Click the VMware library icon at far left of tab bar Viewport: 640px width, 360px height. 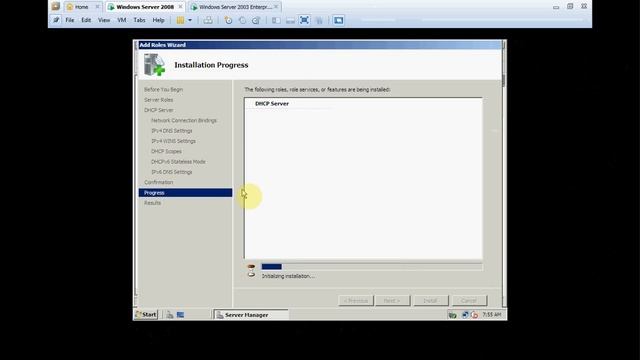tap(56, 7)
